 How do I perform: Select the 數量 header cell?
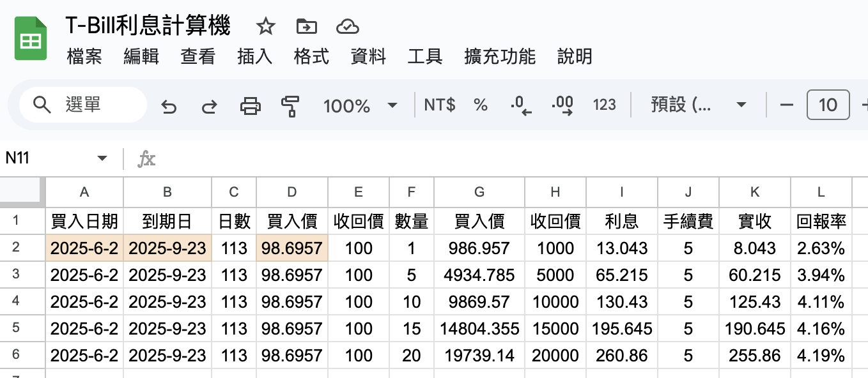point(412,221)
